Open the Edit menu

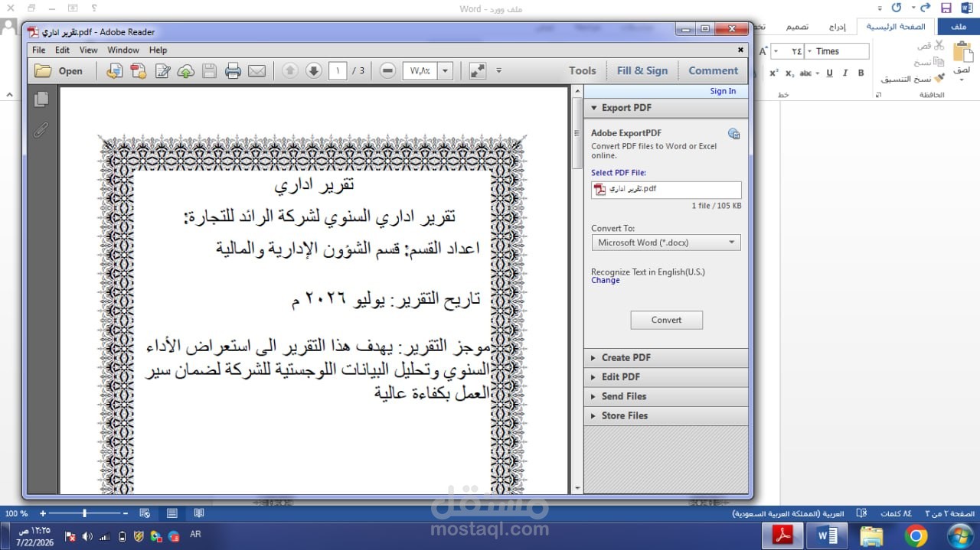(x=62, y=50)
